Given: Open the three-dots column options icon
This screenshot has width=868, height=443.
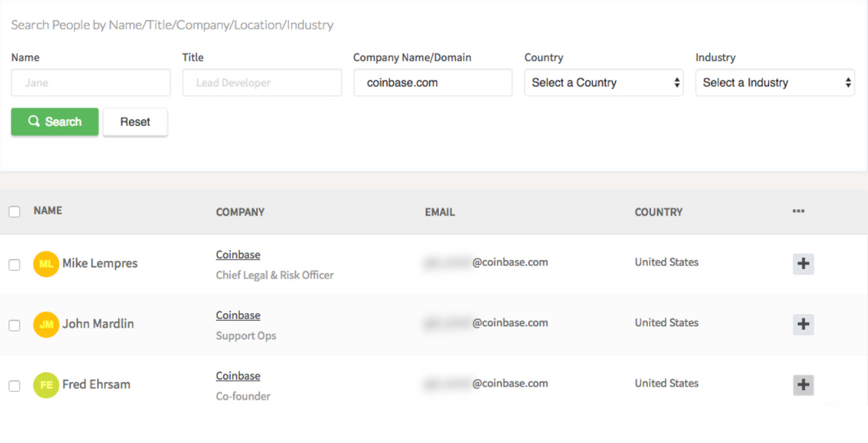Looking at the screenshot, I should tap(799, 211).
